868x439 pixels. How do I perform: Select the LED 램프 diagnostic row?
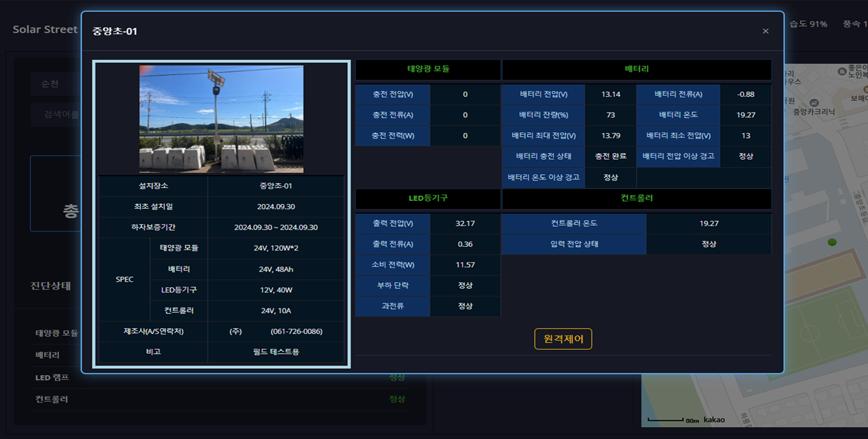(x=52, y=377)
